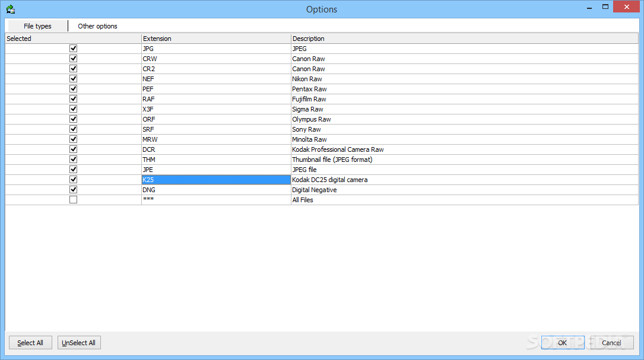Select the *** extension cell

[x=216, y=200]
